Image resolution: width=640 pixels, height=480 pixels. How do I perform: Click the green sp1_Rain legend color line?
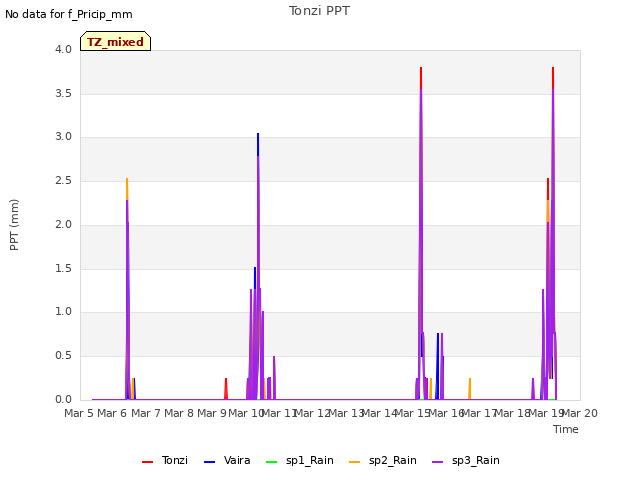click(271, 462)
